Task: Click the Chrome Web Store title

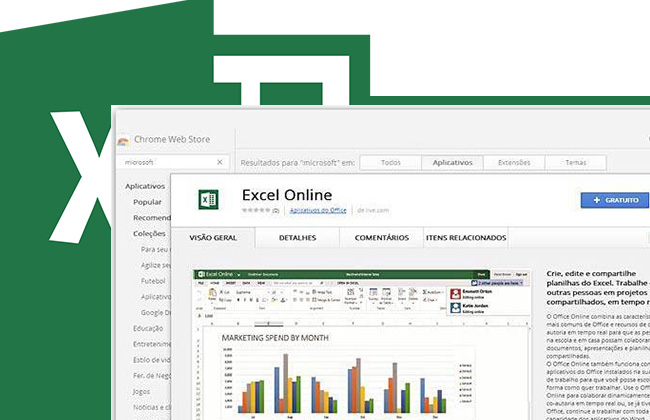Action: pos(172,139)
